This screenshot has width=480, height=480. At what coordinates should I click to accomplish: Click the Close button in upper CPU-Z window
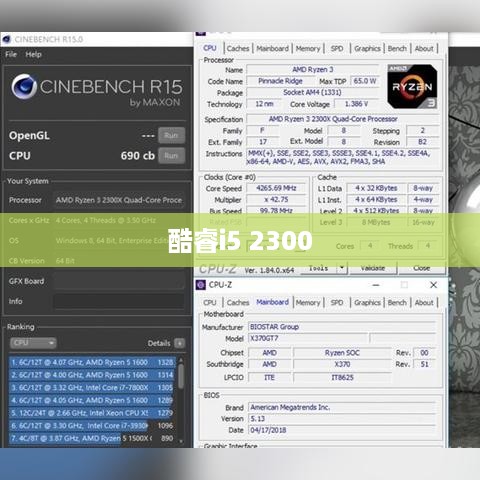click(x=422, y=268)
